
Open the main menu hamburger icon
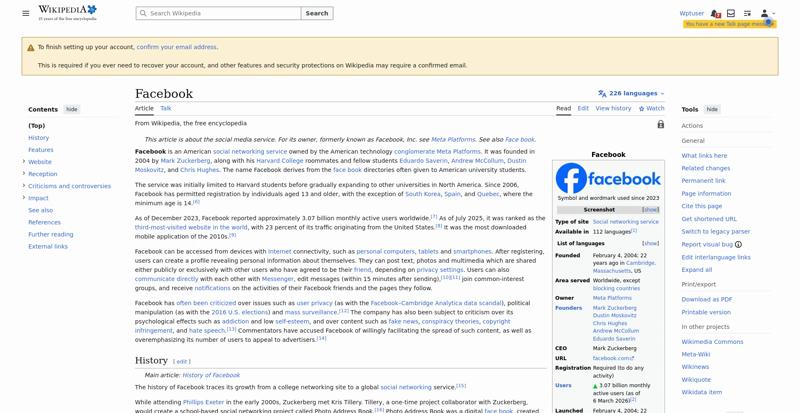(26, 13)
